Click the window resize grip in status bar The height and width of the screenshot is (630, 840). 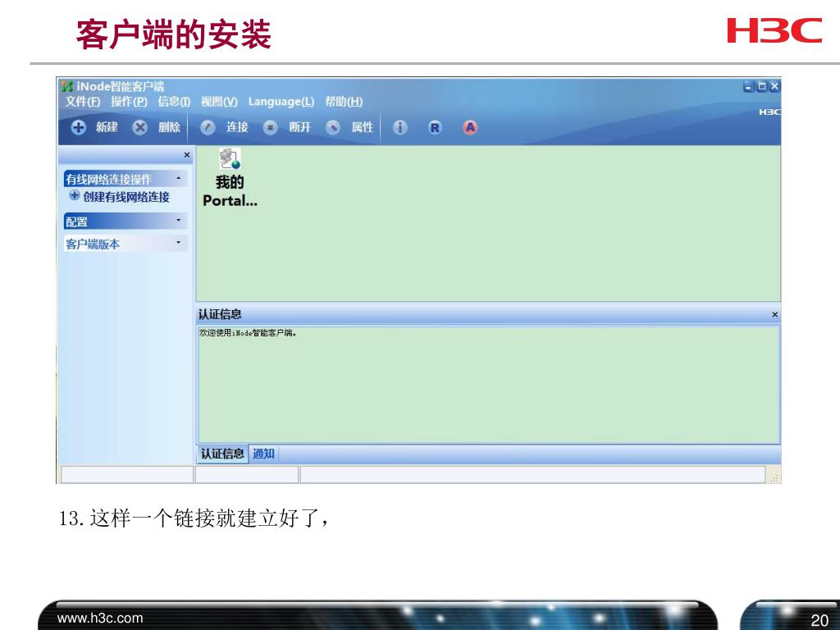point(774,477)
